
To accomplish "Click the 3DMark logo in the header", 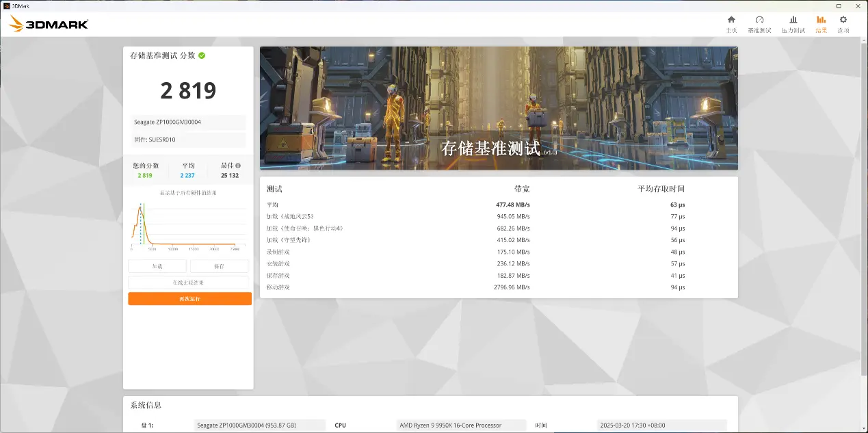I will click(x=49, y=25).
